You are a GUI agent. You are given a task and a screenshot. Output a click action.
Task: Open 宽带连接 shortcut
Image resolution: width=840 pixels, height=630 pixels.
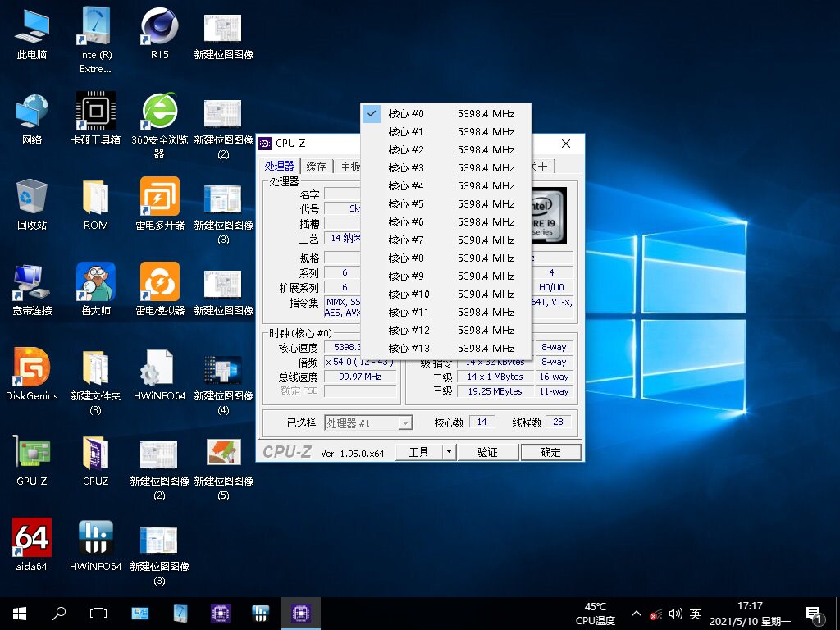click(32, 290)
